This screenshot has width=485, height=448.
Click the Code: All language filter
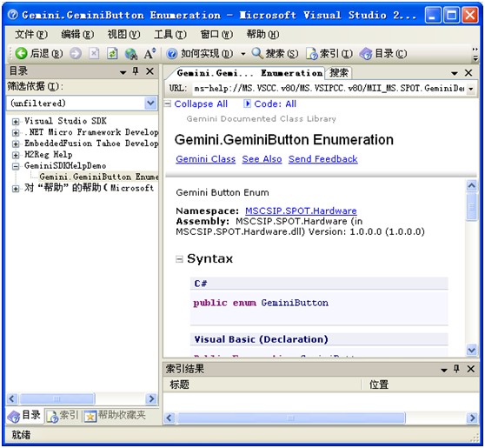pyautogui.click(x=275, y=104)
